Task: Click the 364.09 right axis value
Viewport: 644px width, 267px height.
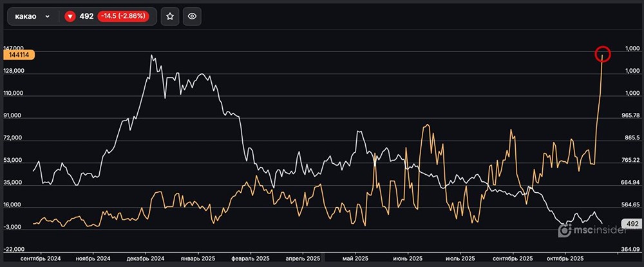Action: 630,249
